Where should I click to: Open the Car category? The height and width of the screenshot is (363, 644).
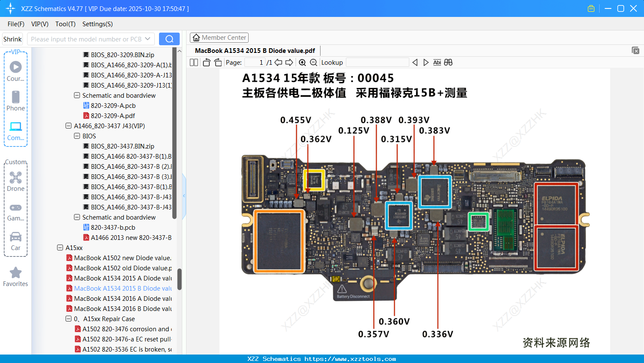tap(16, 241)
